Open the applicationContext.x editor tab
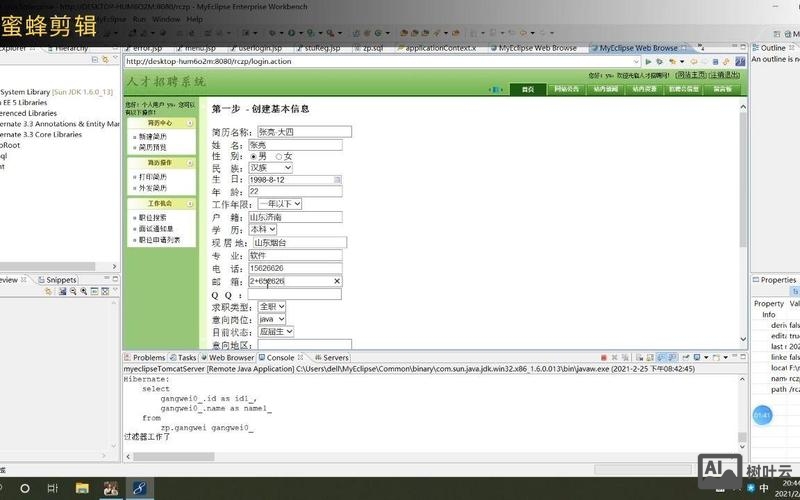Screen dimensions: 800x500 point(437,48)
